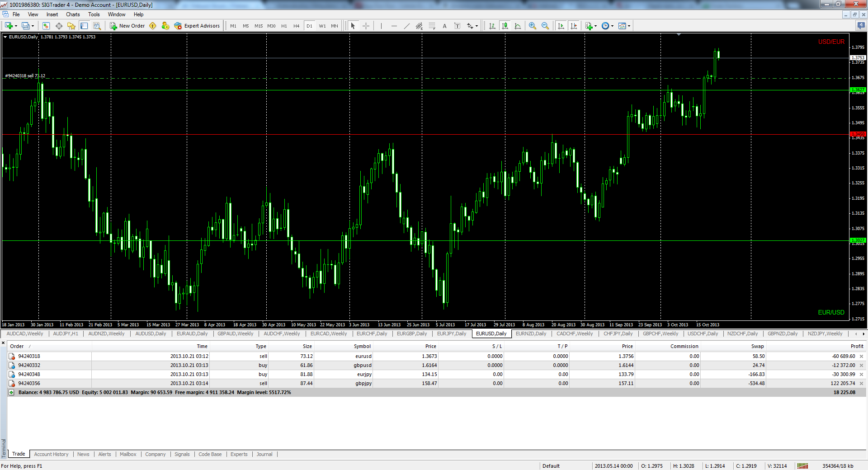868x470 pixels.
Task: Click the #94240318 sell order line label
Action: click(25, 76)
